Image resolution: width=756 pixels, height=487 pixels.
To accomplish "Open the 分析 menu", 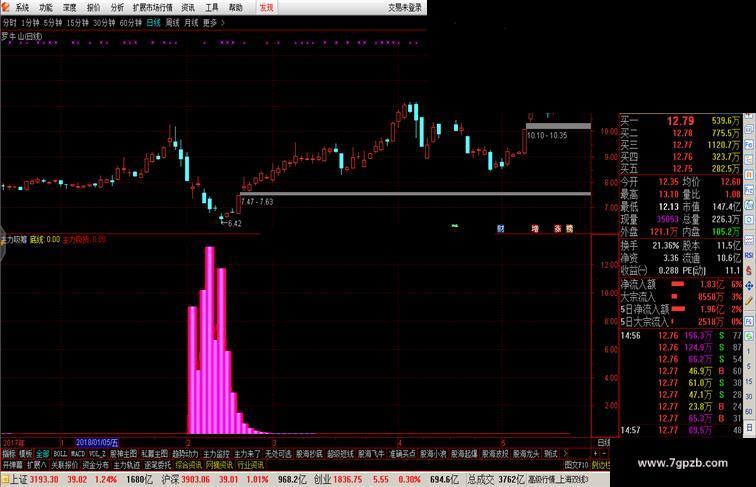I will point(117,8).
